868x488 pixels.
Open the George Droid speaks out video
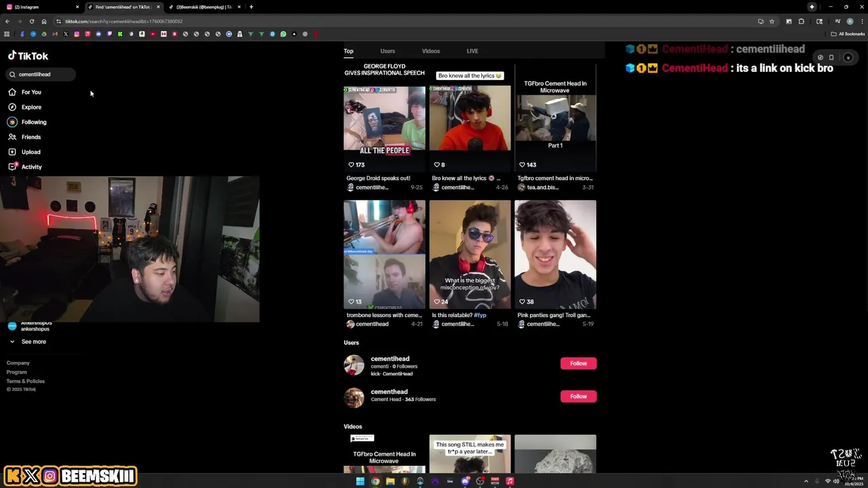384,117
